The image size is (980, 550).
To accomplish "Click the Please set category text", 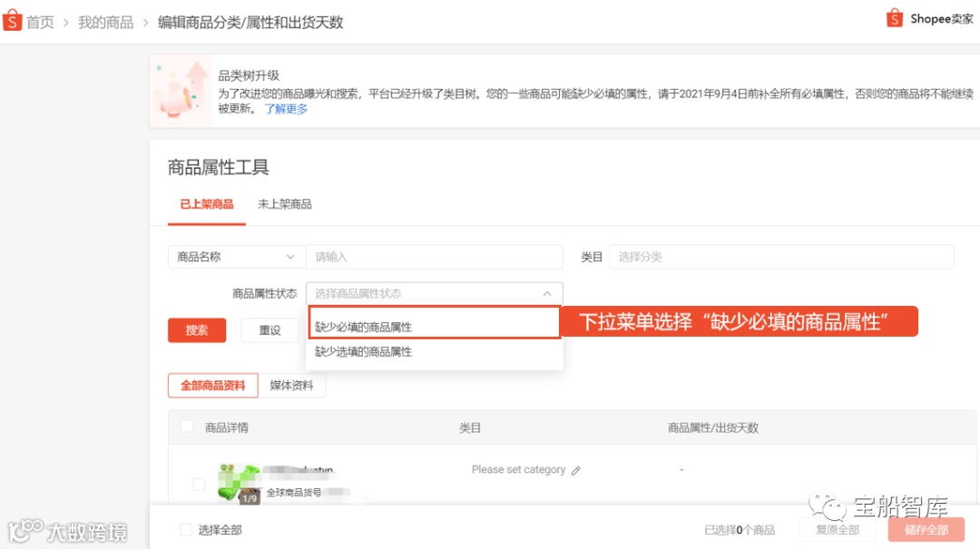I will 518,469.
